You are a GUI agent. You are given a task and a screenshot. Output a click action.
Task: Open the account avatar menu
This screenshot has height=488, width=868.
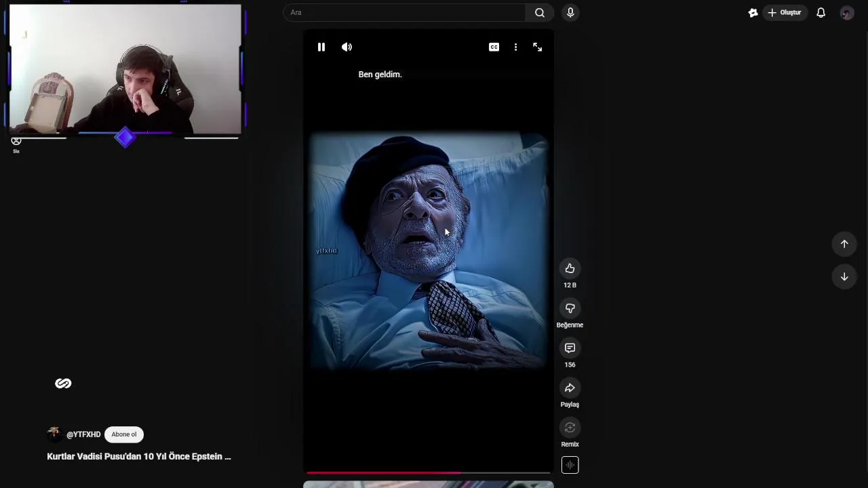(x=846, y=13)
